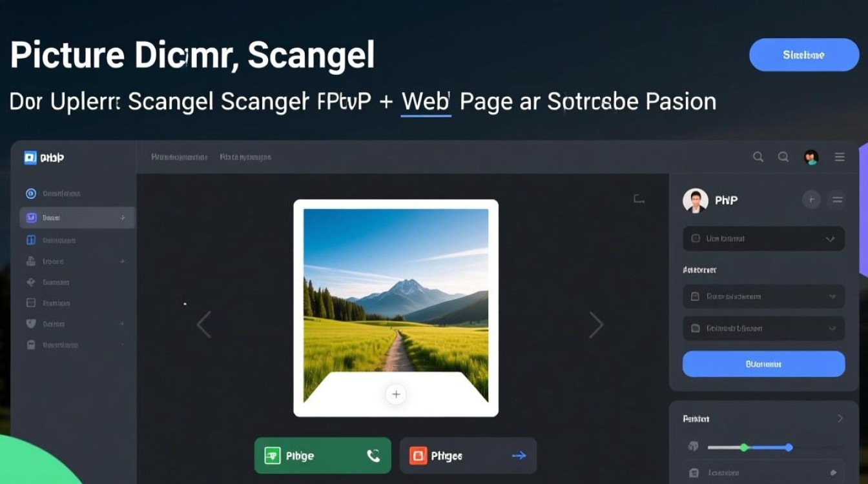Click the blue pill button at page top-right

804,55
